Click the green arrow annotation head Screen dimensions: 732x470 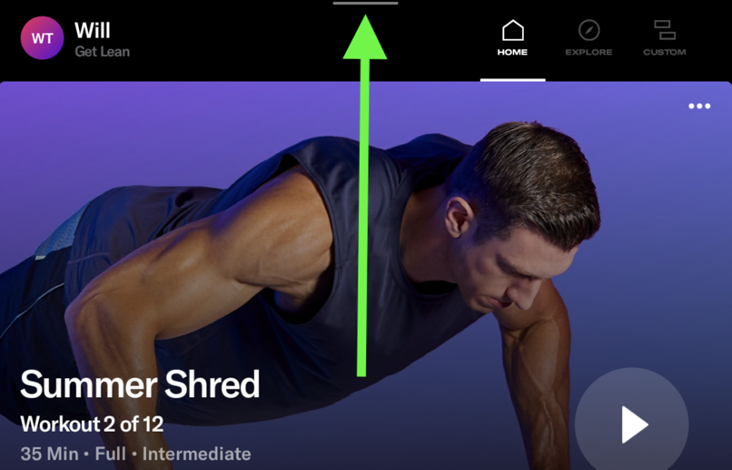click(365, 37)
